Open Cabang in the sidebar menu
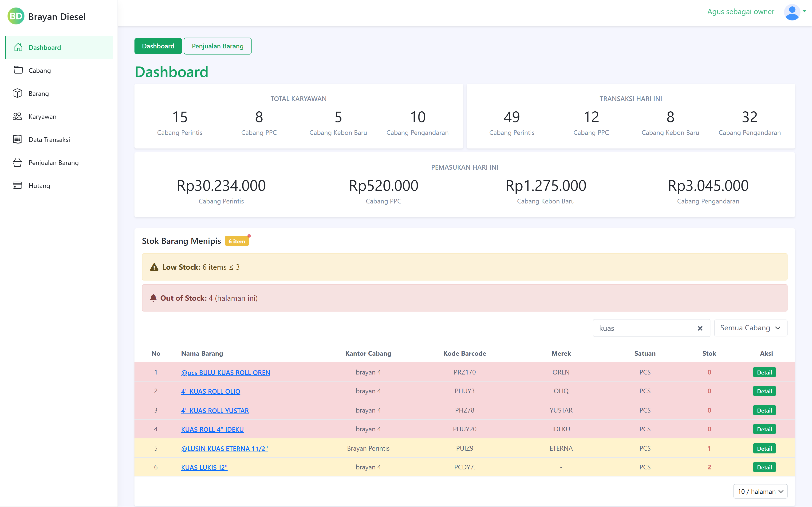Image resolution: width=812 pixels, height=507 pixels. [x=59, y=70]
